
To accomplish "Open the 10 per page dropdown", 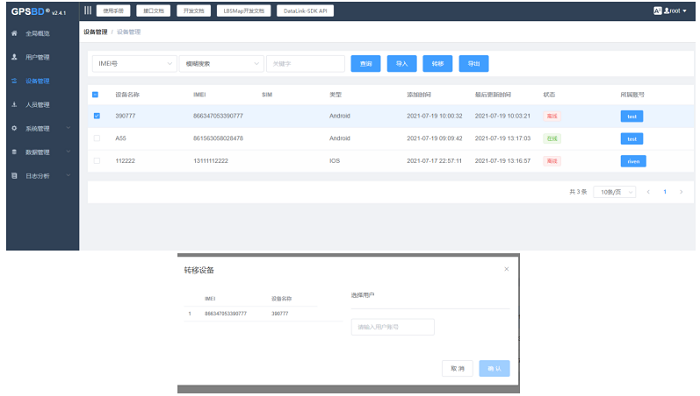I will point(615,192).
